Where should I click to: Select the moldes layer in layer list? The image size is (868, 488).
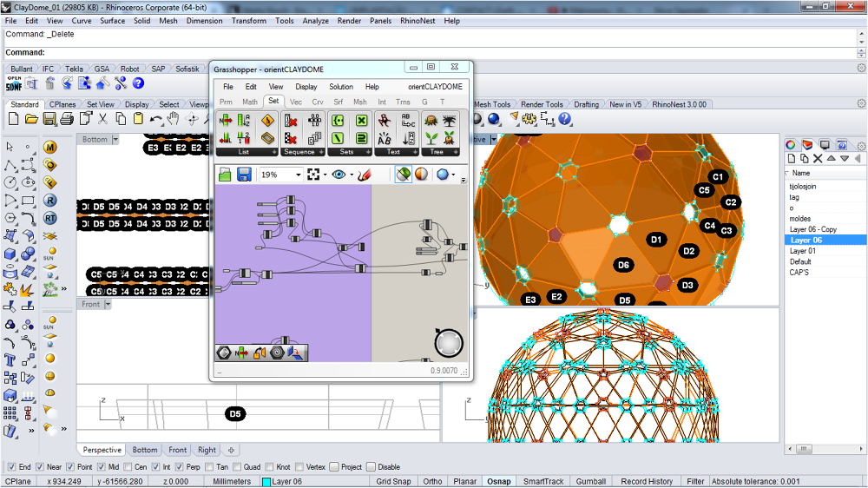tap(800, 218)
